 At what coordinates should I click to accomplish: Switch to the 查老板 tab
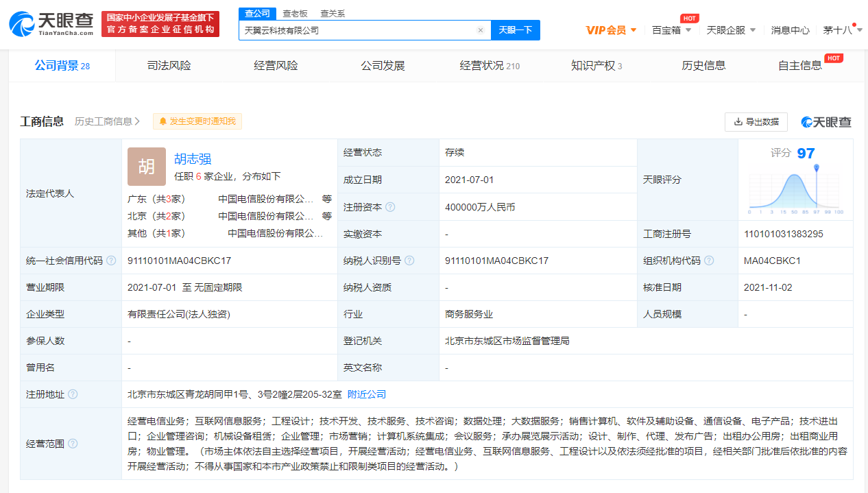tap(295, 13)
